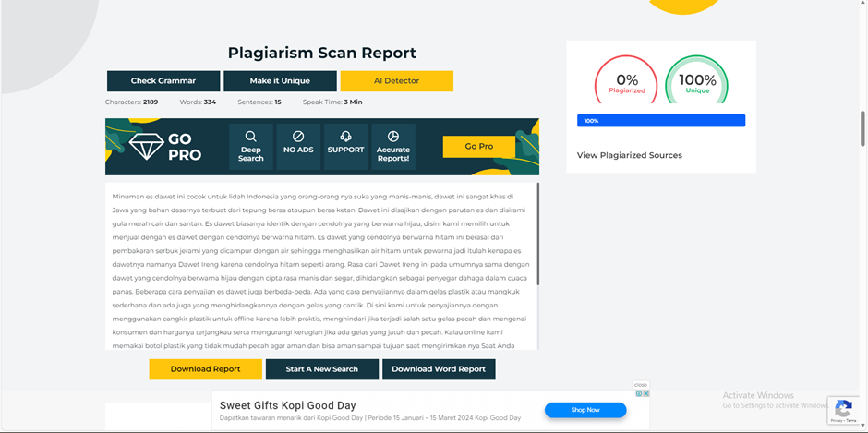Click the page vertical scrollbar
The width and height of the screenshot is (868, 433).
click(x=863, y=128)
